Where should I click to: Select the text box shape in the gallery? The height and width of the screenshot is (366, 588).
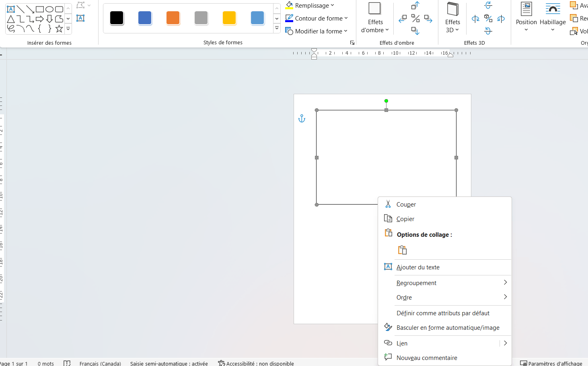coord(11,9)
